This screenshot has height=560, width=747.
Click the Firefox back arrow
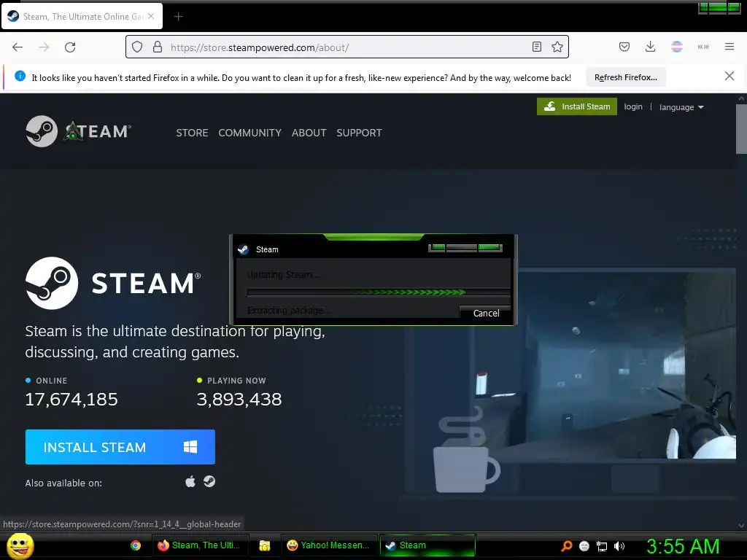click(x=18, y=47)
